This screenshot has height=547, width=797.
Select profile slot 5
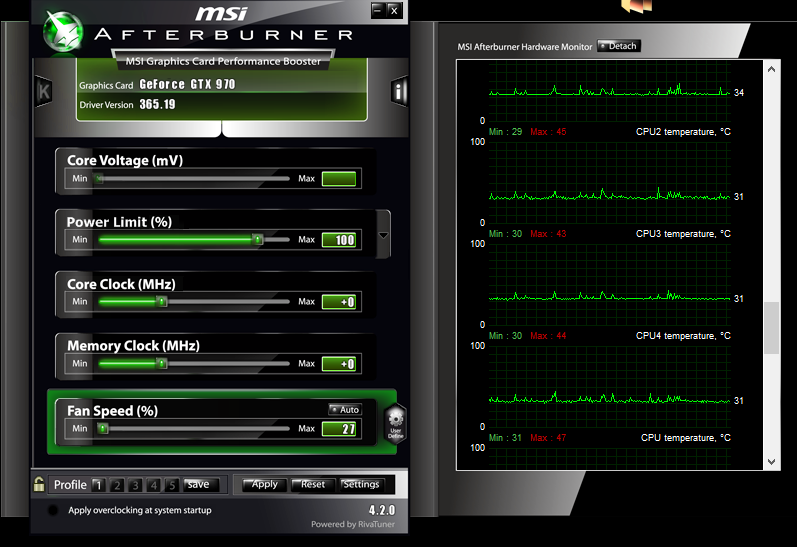click(172, 485)
